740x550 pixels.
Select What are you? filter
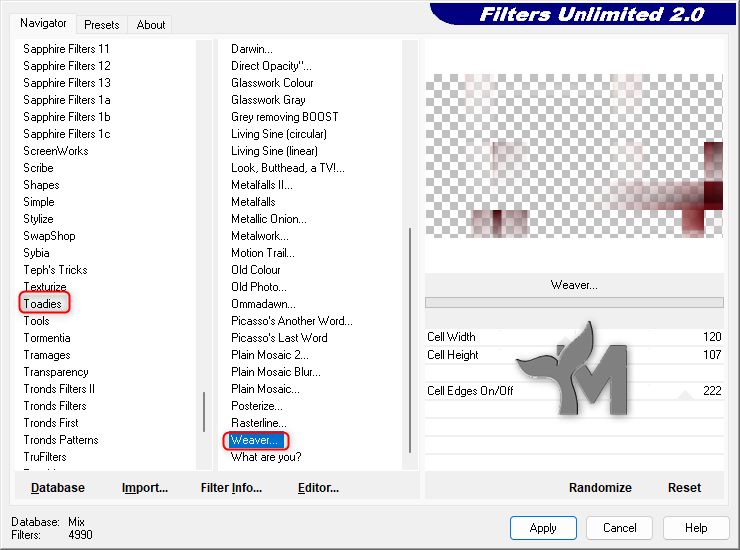point(266,457)
